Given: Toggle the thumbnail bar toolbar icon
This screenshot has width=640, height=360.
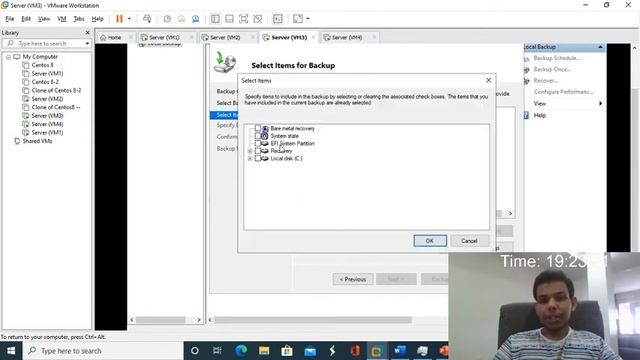Looking at the screenshot, I should 229,19.
